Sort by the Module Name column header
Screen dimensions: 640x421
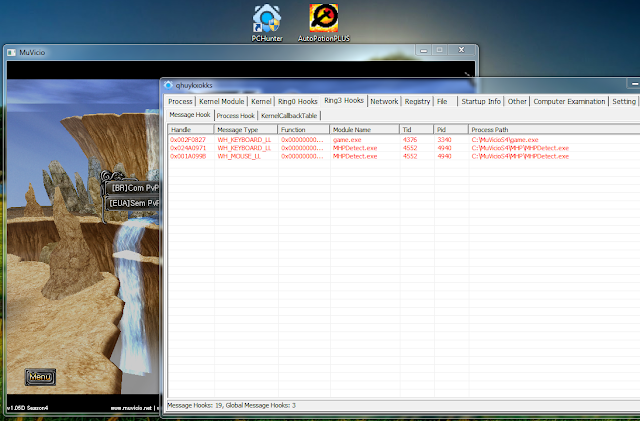pos(364,129)
